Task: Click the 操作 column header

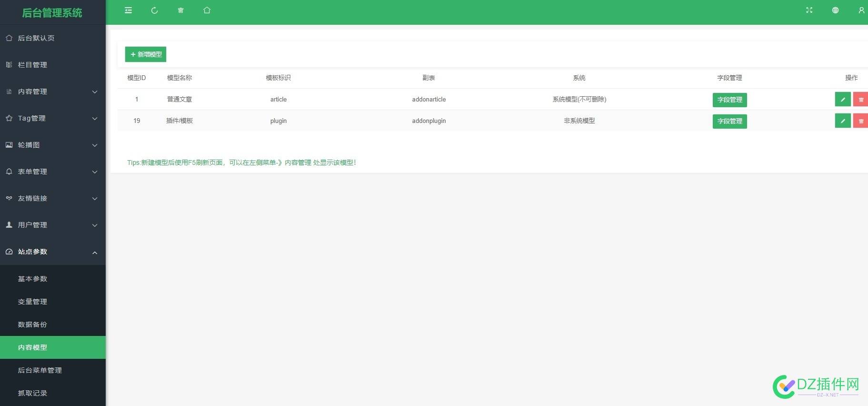Action: pyautogui.click(x=851, y=78)
